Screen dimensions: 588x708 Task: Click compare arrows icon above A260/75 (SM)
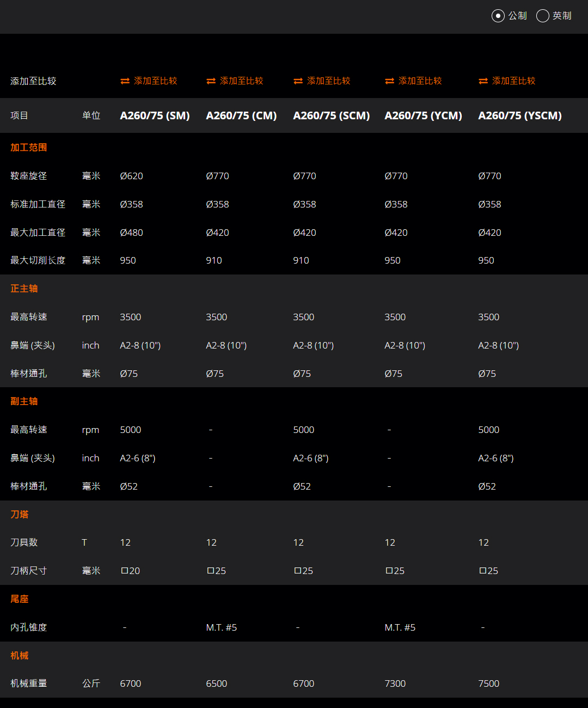click(125, 81)
